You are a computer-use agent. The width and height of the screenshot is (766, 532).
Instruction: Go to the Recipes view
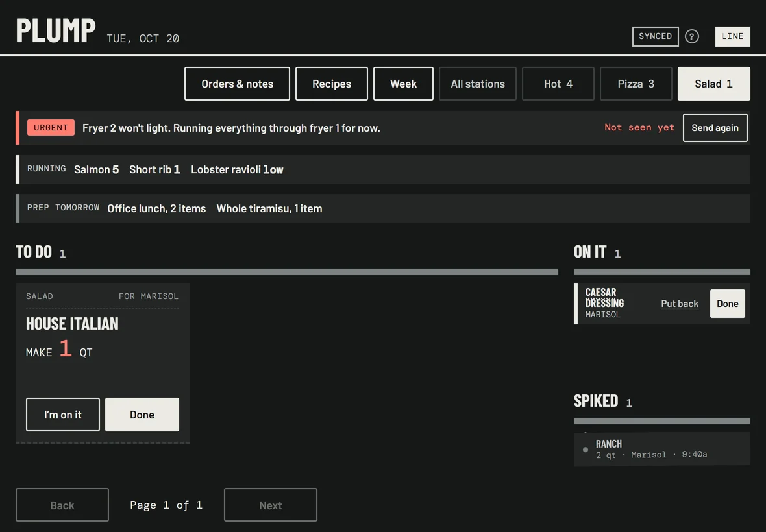[332, 84]
